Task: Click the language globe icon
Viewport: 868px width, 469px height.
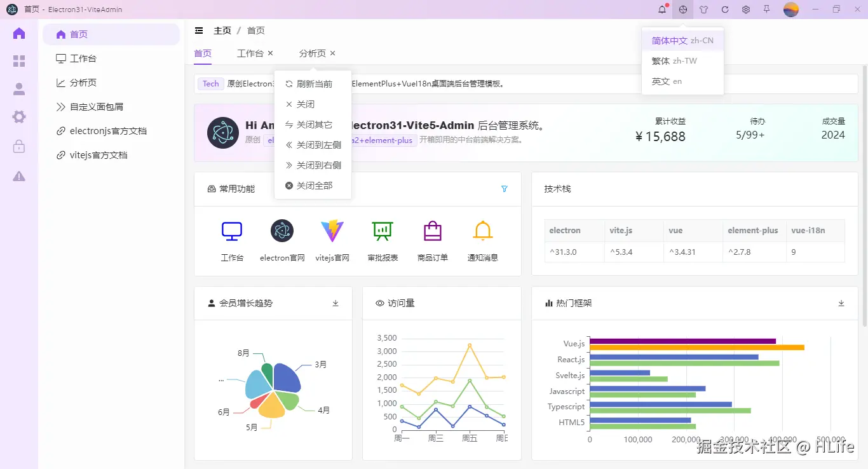Action: click(x=683, y=10)
